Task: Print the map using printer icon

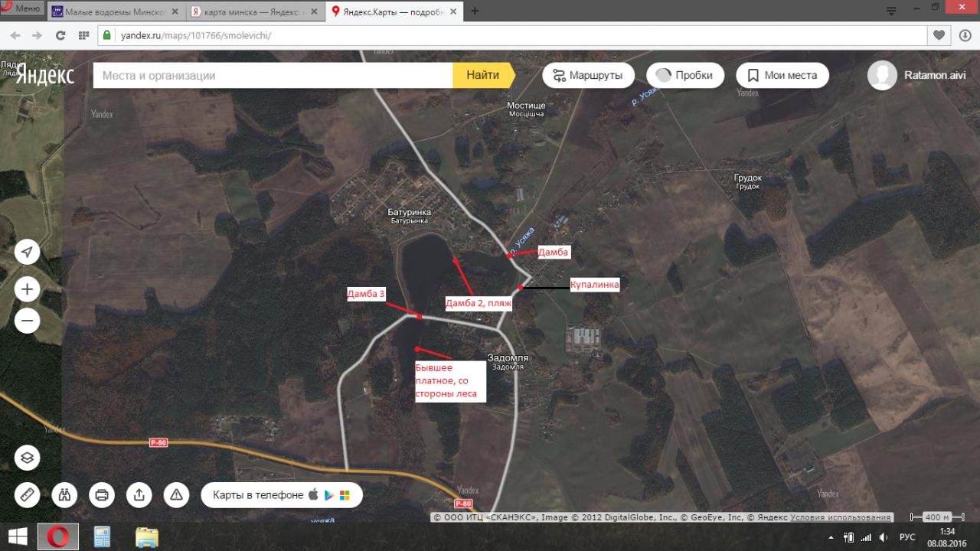Action: pos(102,495)
